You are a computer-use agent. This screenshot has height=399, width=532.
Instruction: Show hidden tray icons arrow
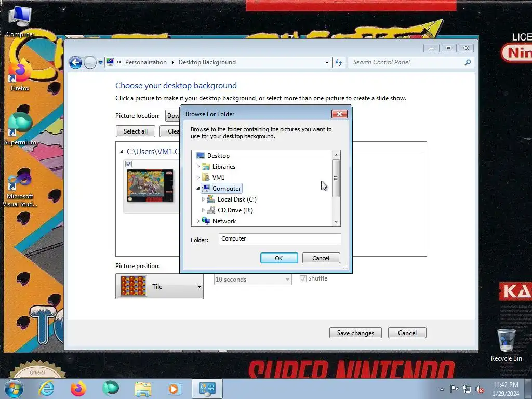coord(442,389)
